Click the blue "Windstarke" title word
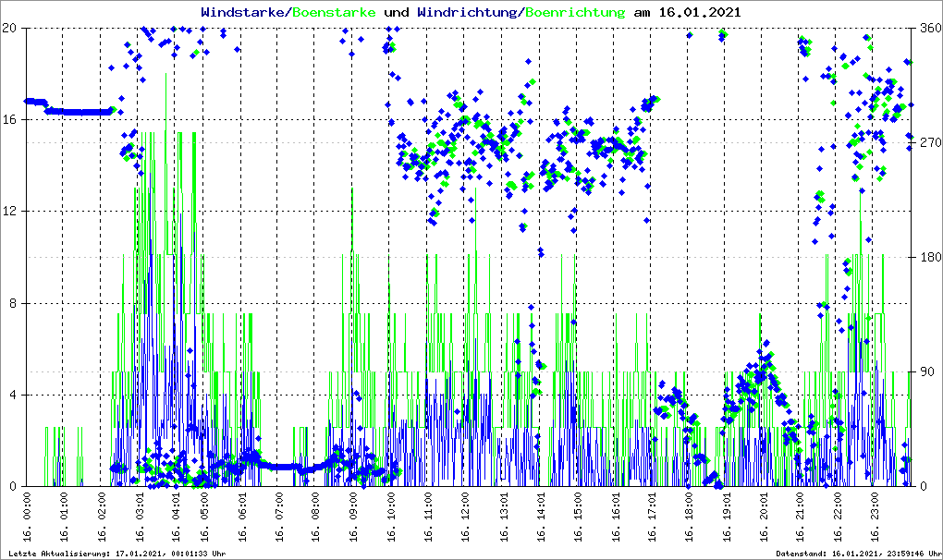Image resolution: width=943 pixels, height=560 pixels. point(244,12)
